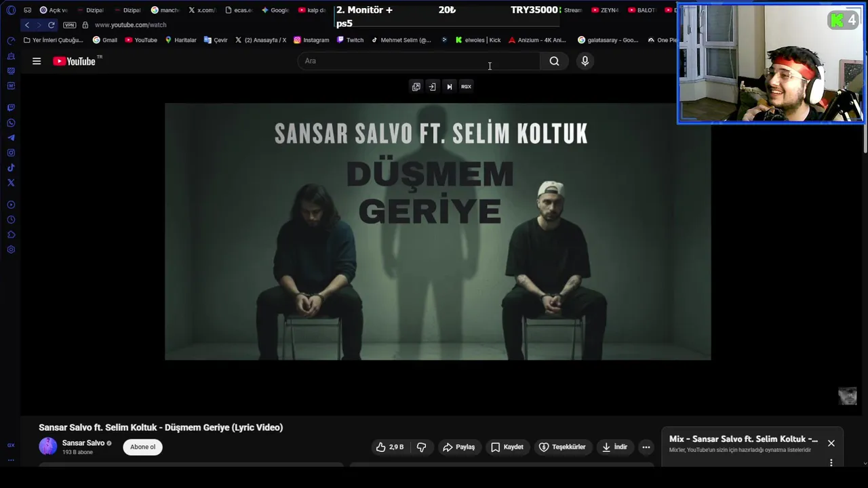
Task: Open Telegram in Opera sidebar
Action: point(11,138)
